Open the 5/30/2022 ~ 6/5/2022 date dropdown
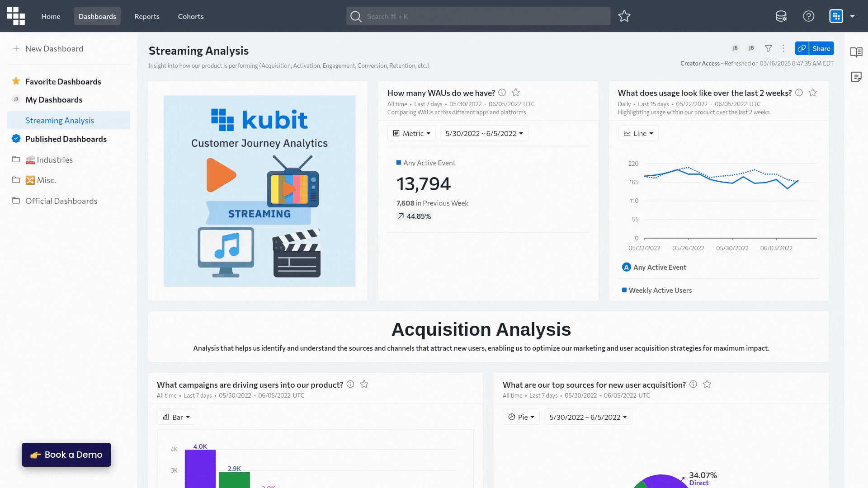 click(x=484, y=133)
